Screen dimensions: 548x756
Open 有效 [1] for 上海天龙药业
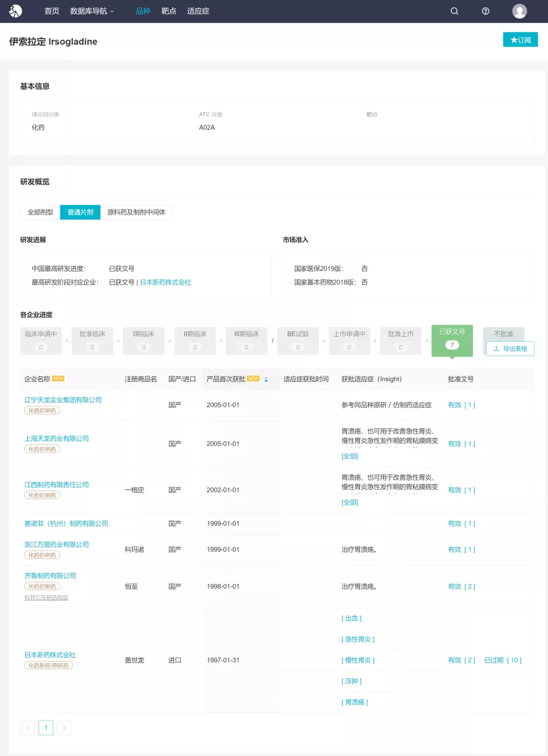tap(462, 443)
